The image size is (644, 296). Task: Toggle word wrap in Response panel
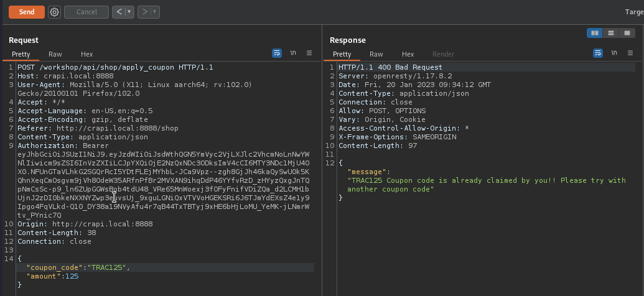[597, 53]
